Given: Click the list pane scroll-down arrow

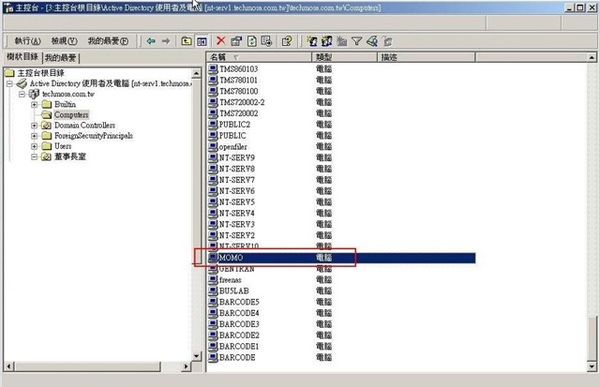Looking at the screenshot, I should [592, 366].
